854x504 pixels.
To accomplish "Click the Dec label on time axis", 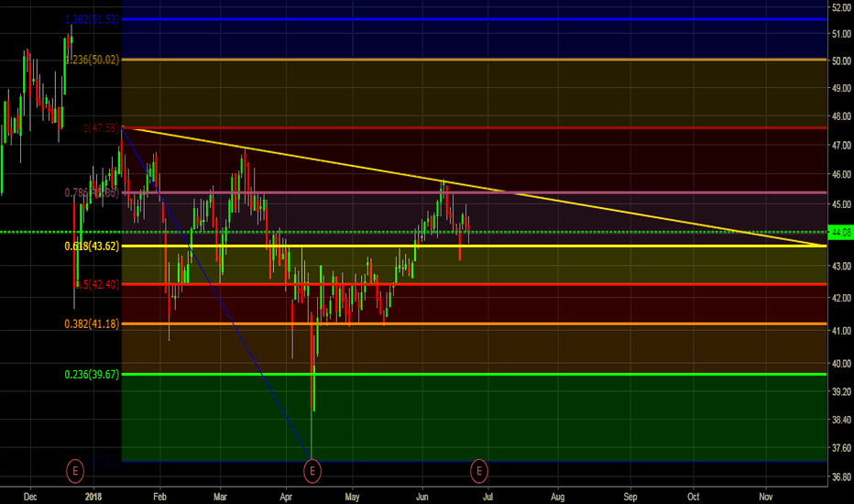I will [x=30, y=497].
